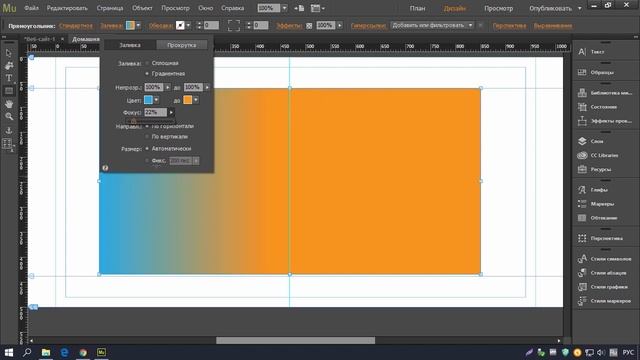
Task: Open the blue start color dropdown
Action: pyautogui.click(x=157, y=100)
